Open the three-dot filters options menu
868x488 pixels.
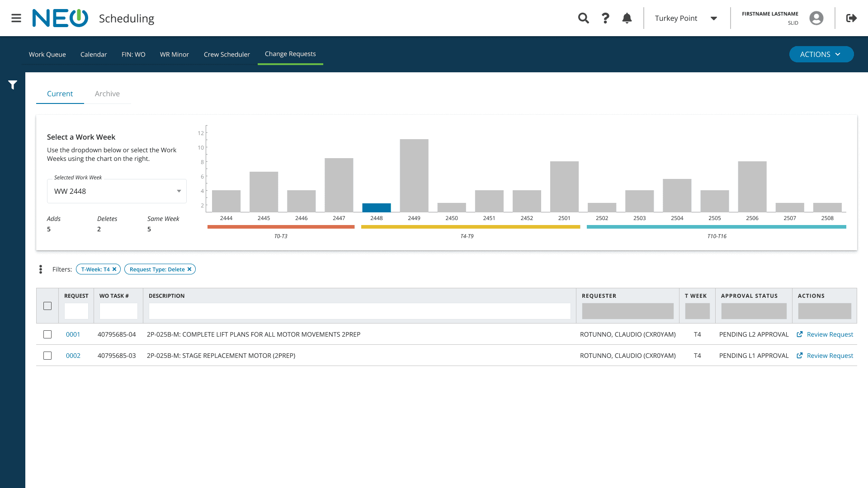(x=41, y=269)
